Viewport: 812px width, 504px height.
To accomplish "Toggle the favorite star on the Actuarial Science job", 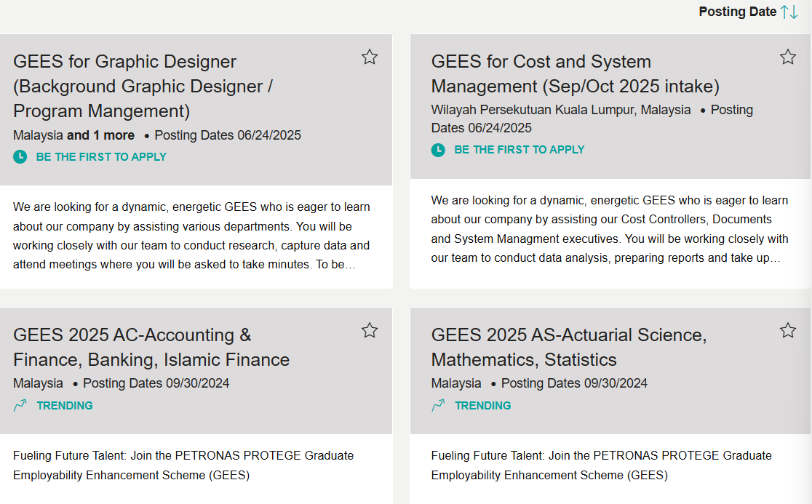I will click(788, 330).
